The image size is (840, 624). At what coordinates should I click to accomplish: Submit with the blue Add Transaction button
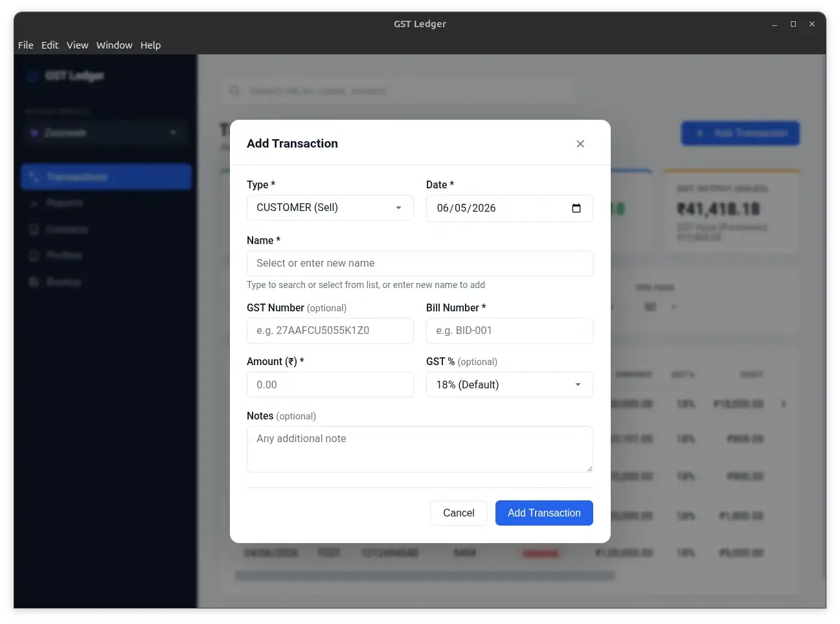pos(544,513)
